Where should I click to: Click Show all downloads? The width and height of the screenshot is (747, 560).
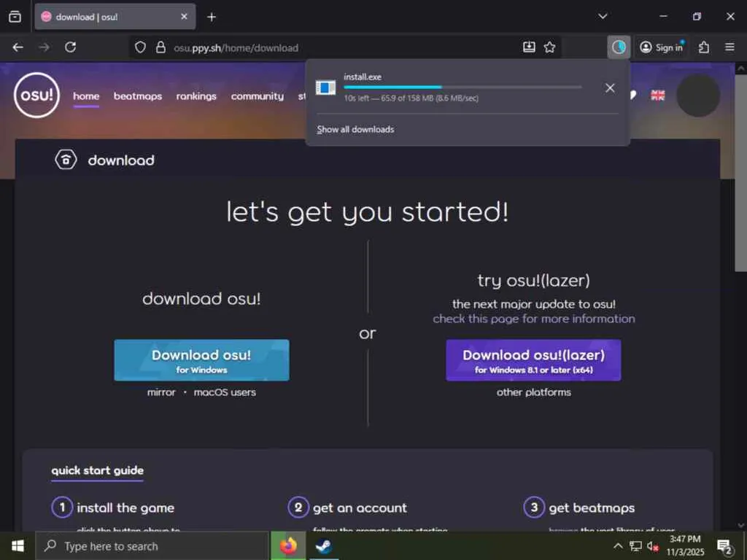(355, 130)
